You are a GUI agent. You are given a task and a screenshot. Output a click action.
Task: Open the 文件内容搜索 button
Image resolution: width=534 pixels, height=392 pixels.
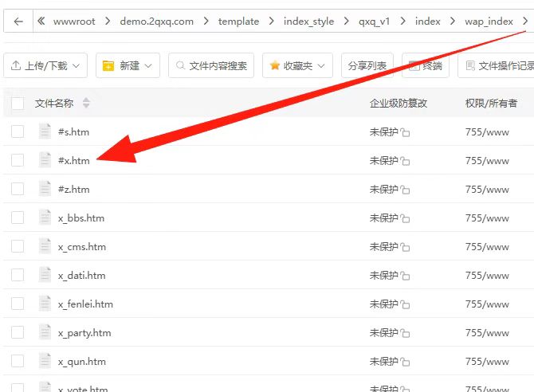(x=211, y=66)
